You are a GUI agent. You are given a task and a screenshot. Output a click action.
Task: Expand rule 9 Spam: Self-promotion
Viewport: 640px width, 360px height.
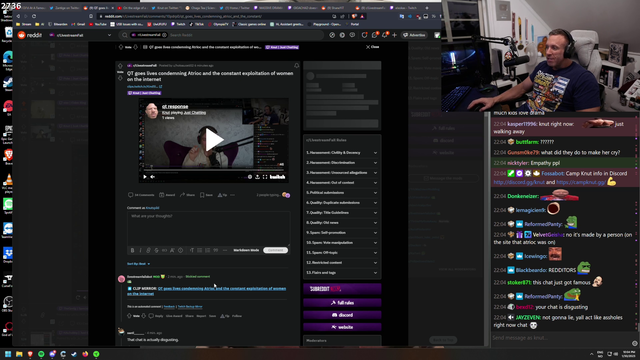[342, 233]
